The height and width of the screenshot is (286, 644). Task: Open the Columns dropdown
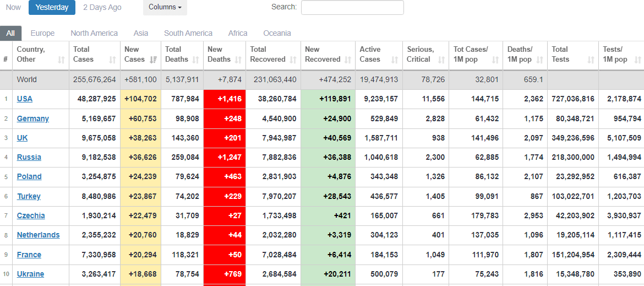[x=165, y=7]
